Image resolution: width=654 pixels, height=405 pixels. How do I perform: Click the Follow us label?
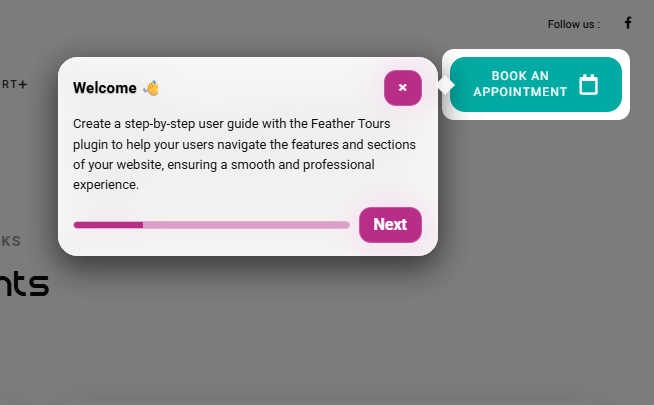(x=574, y=24)
